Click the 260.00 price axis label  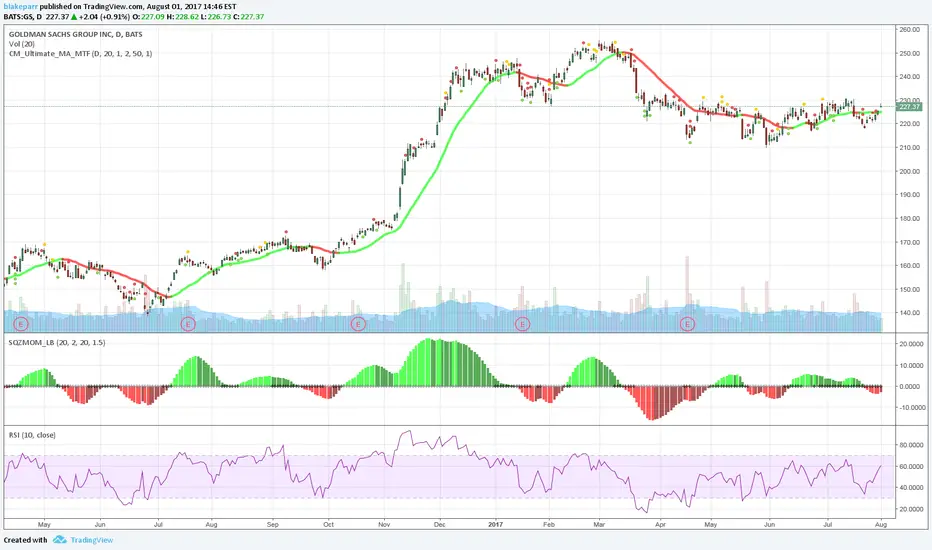909,30
